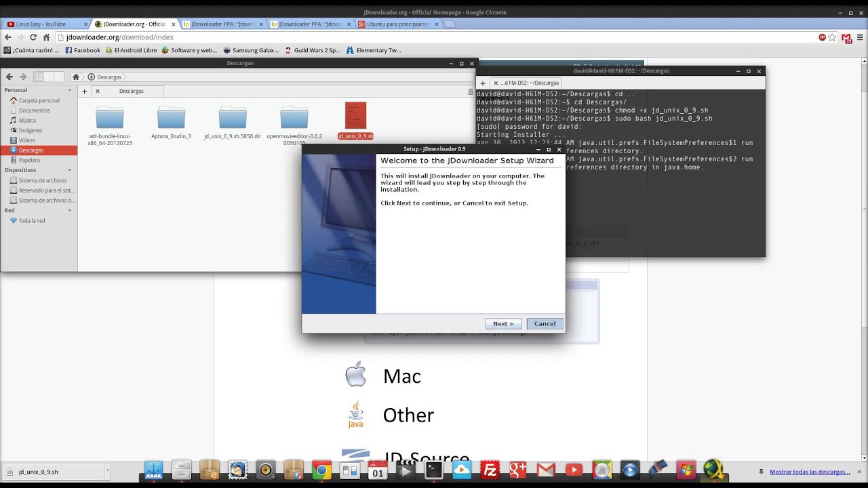Open El Android Libre bookmark
The height and width of the screenshot is (488, 868).
coord(131,50)
